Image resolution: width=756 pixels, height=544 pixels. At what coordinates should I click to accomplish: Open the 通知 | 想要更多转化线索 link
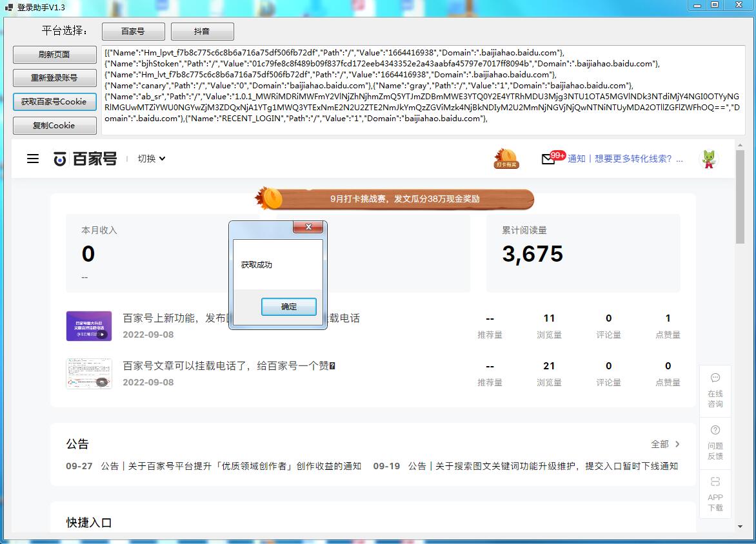(625, 159)
